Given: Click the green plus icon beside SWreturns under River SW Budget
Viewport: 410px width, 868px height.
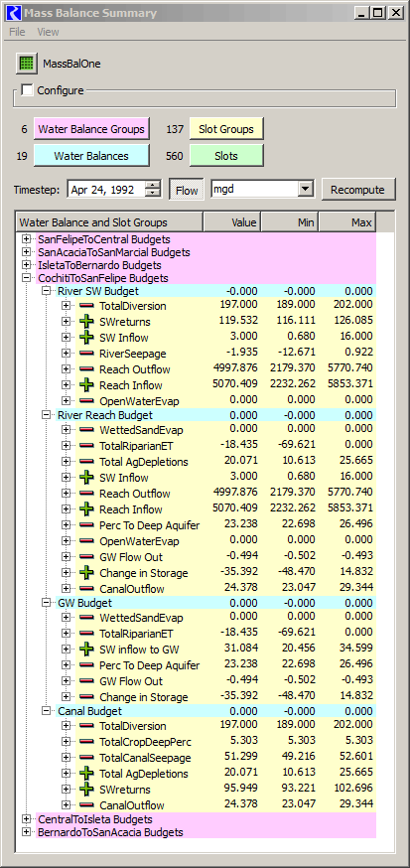Looking at the screenshot, I should 86,321.
